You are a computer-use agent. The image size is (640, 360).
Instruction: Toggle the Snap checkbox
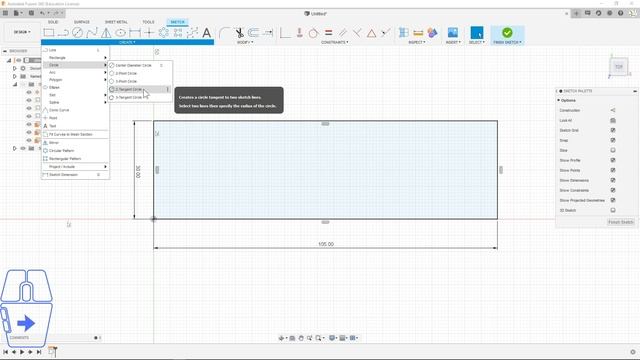(613, 140)
